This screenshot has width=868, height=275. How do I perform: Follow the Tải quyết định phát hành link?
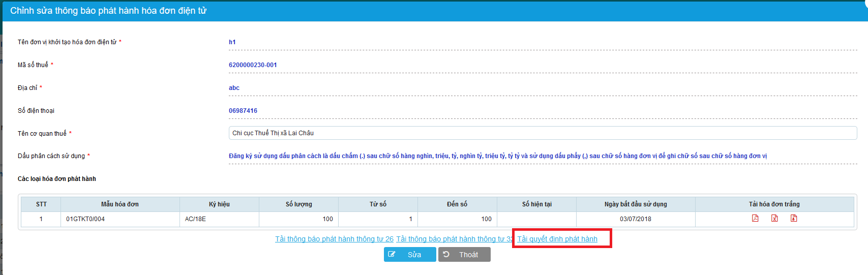click(x=557, y=239)
